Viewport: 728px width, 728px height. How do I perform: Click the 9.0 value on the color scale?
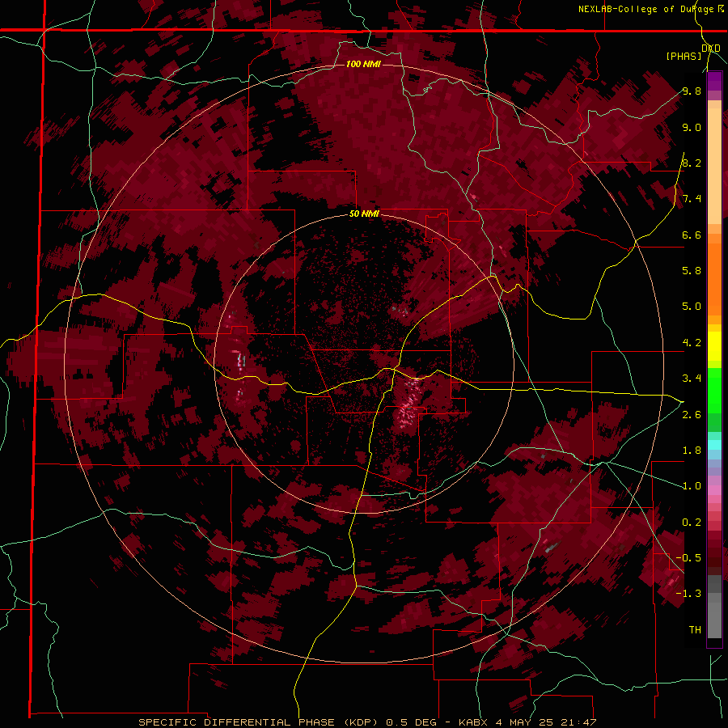click(692, 127)
